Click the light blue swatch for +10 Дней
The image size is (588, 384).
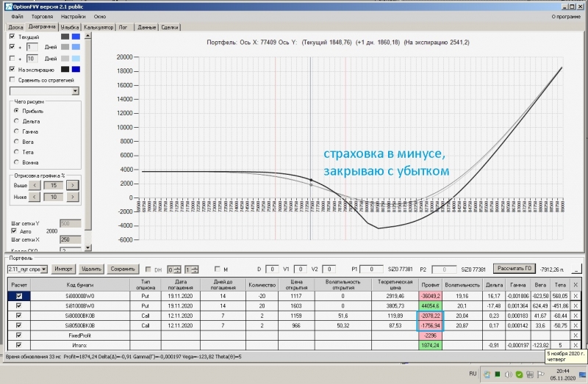(76, 59)
